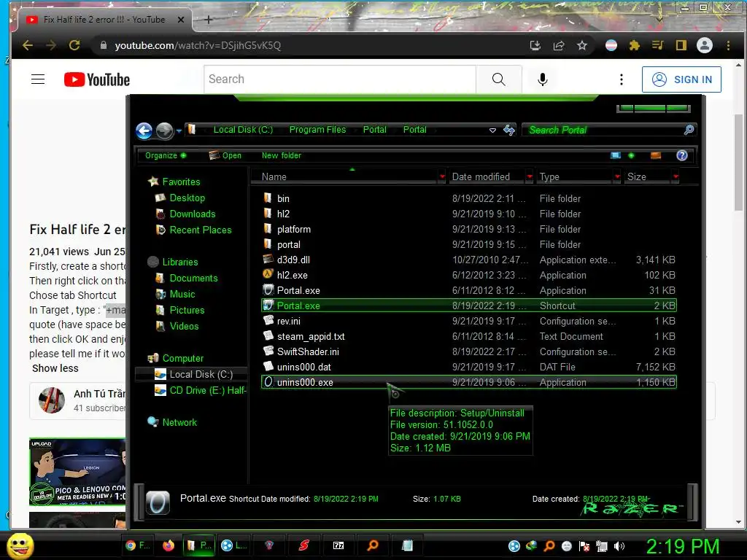Reload the YouTube page in Chrome
747x560 pixels.
[74, 45]
